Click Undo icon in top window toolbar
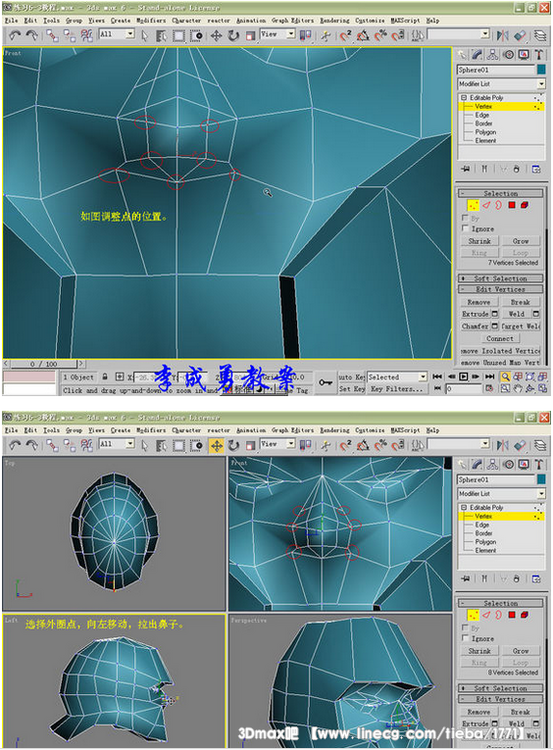The height and width of the screenshot is (750, 553). coord(15,35)
